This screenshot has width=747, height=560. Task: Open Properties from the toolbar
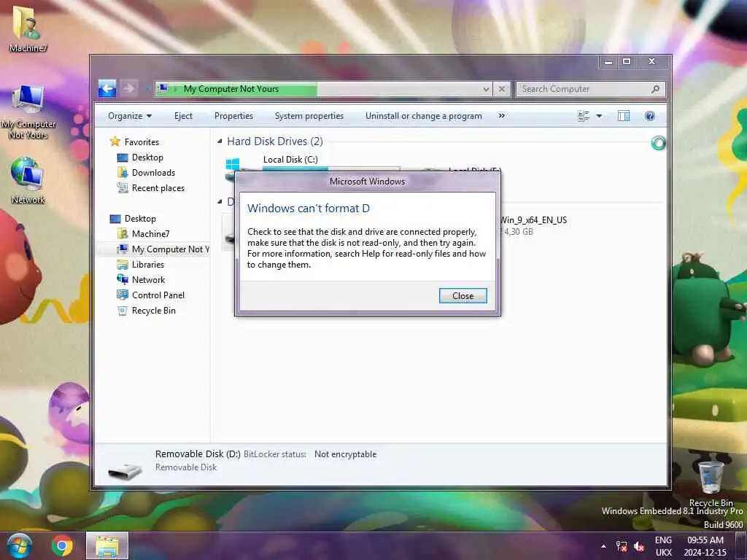pos(233,116)
